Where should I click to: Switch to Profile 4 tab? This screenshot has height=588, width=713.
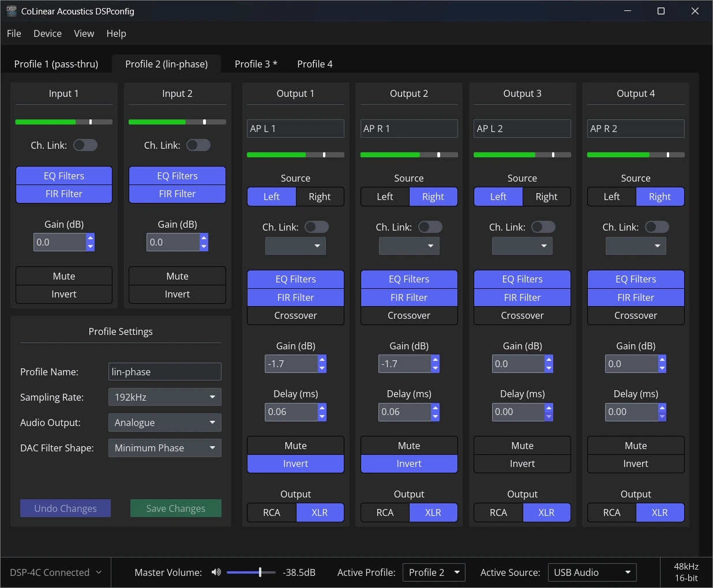click(x=315, y=64)
